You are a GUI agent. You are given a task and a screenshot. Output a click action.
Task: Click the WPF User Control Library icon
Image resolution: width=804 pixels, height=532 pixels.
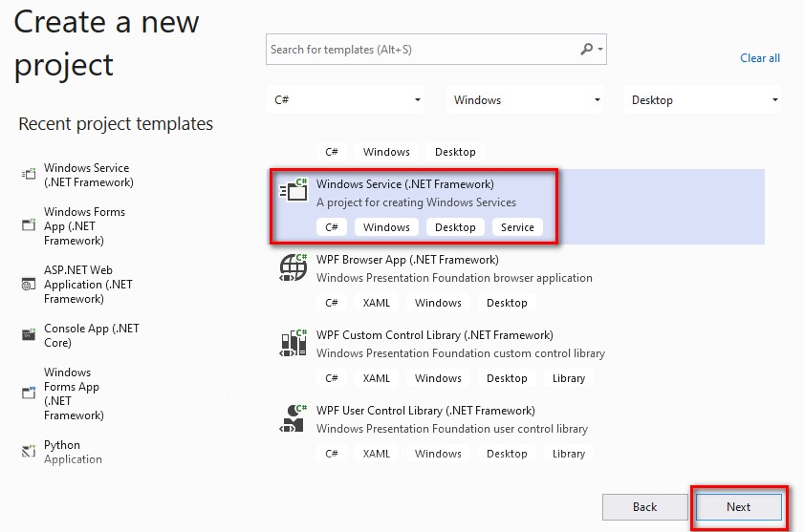293,418
